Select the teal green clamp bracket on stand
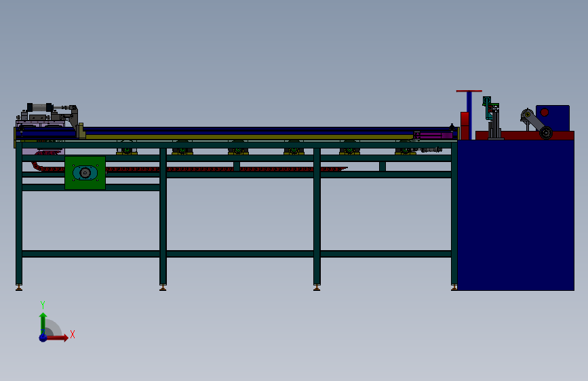The image size is (588, 381). [x=489, y=107]
